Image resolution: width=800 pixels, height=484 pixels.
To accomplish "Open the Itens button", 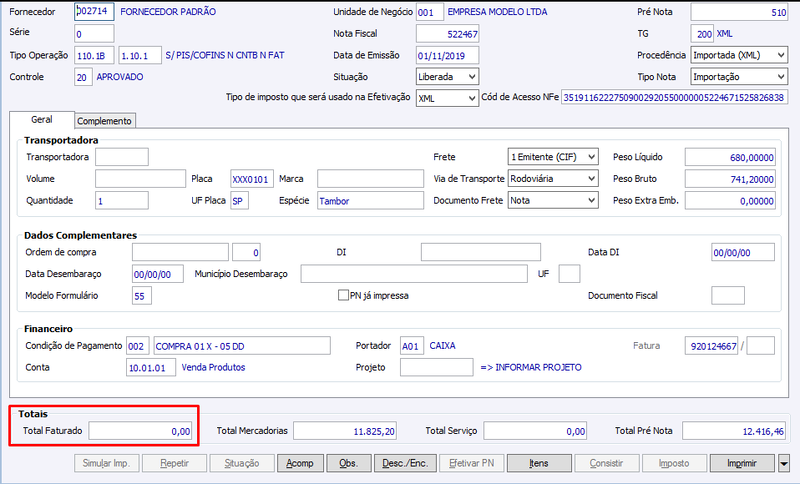I will tap(539, 463).
